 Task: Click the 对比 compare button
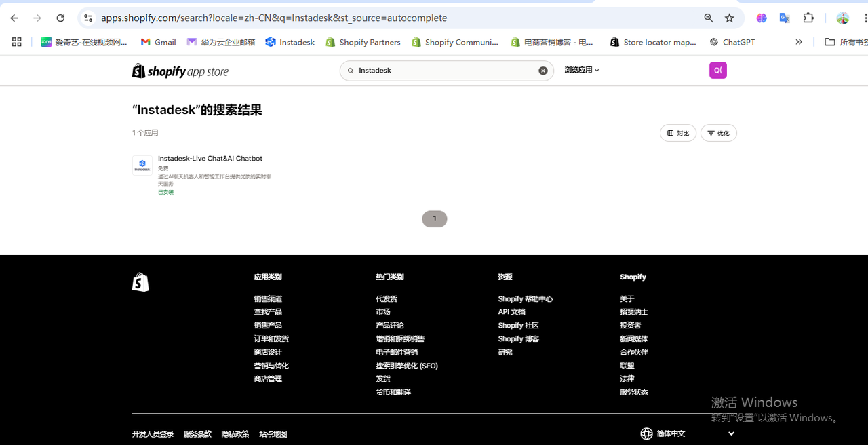677,133
